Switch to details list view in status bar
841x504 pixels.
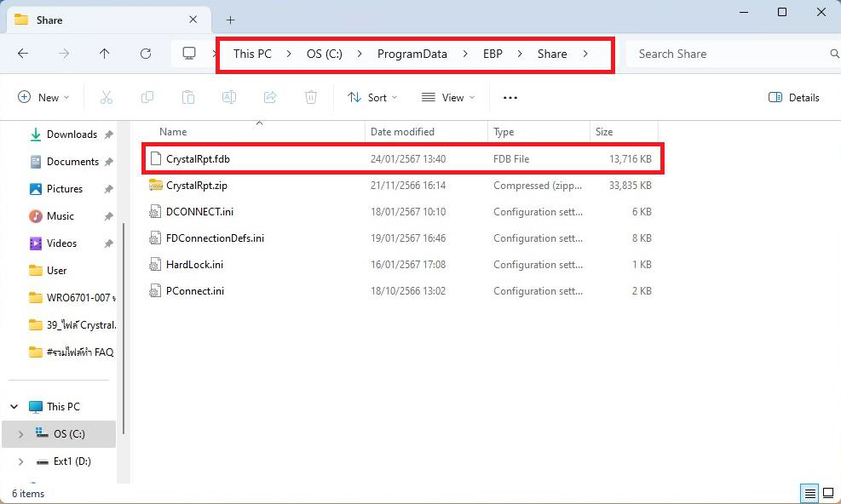[809, 493]
